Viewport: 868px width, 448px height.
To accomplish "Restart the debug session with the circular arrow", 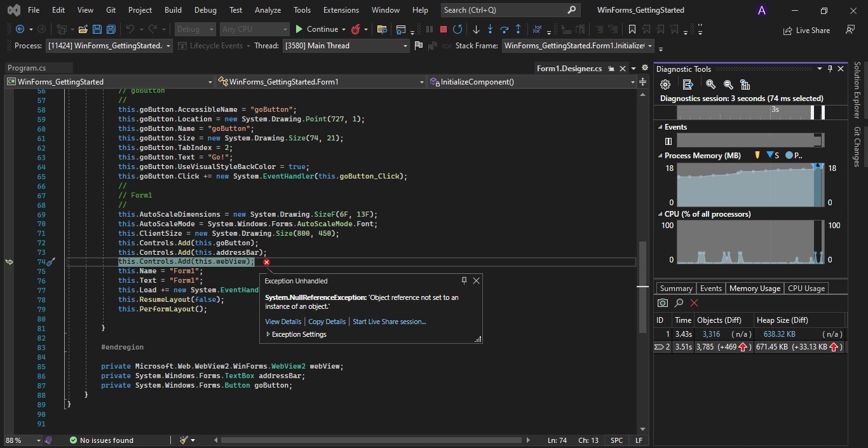I will (457, 29).
